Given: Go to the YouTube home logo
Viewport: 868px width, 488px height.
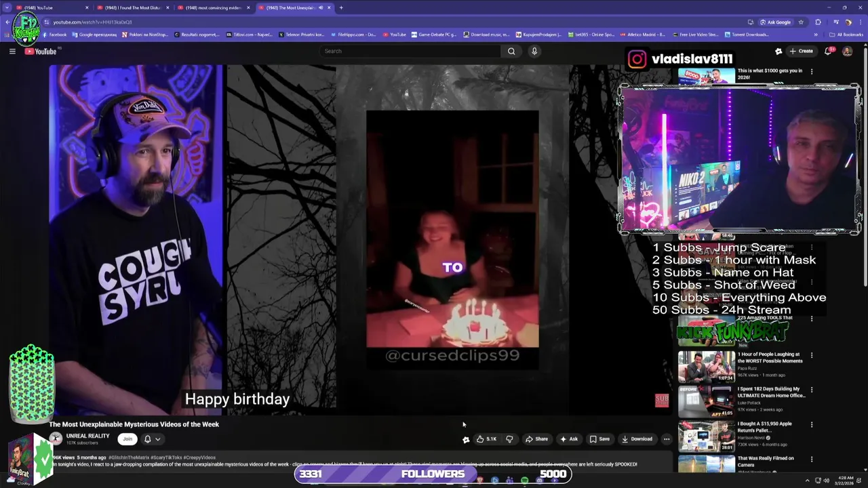Looking at the screenshot, I should [x=41, y=52].
